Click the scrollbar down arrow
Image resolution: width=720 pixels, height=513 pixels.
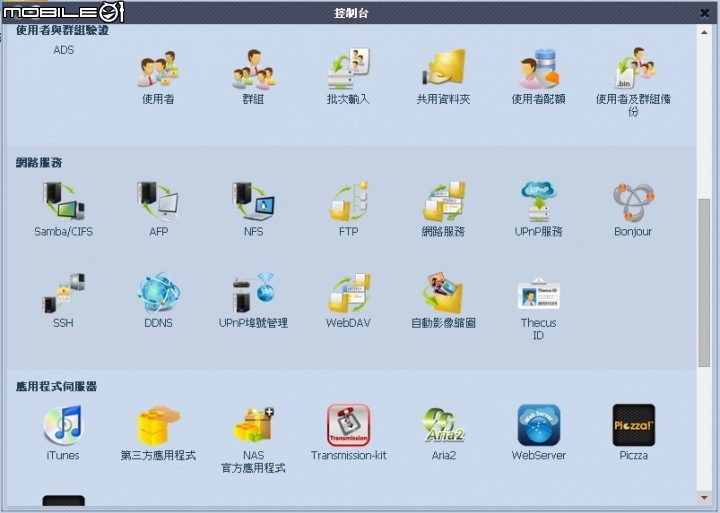[704, 498]
